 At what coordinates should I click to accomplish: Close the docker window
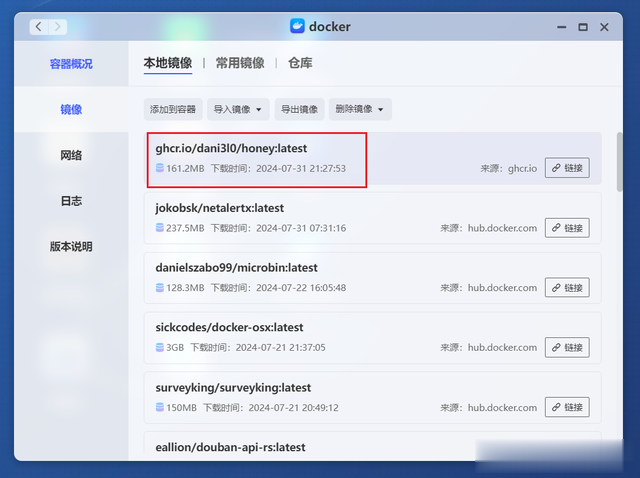point(604,27)
